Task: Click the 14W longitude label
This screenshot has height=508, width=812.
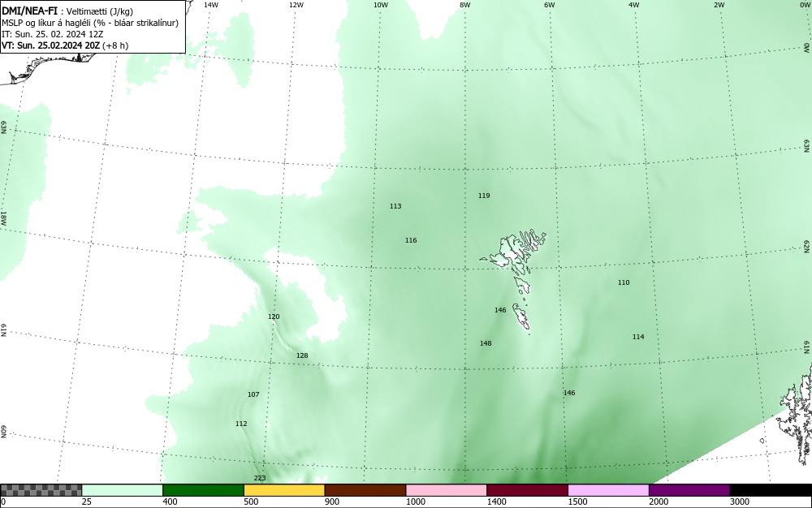Action: point(211,5)
